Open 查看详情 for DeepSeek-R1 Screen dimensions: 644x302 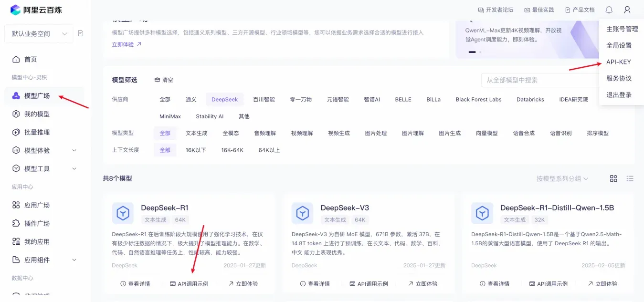[135, 284]
